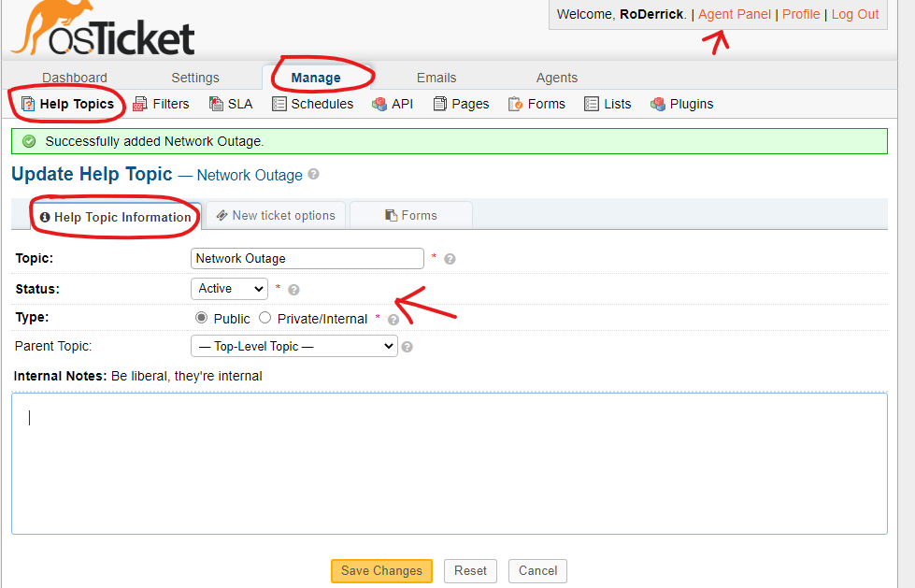The height and width of the screenshot is (588, 915).
Task: Open the Agents tab
Action: click(557, 78)
